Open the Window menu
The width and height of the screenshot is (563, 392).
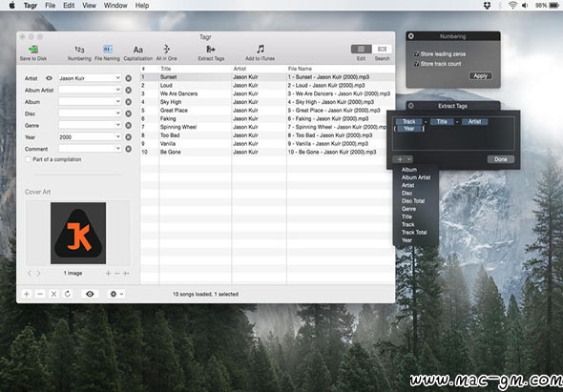(x=115, y=6)
